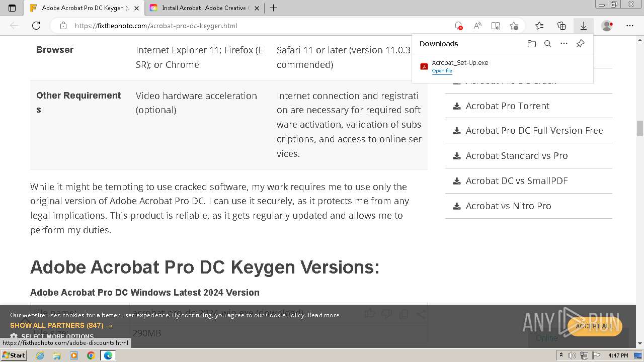The width and height of the screenshot is (644, 362).
Task: Open the tracking prevention notification icon
Action: tap(458, 26)
